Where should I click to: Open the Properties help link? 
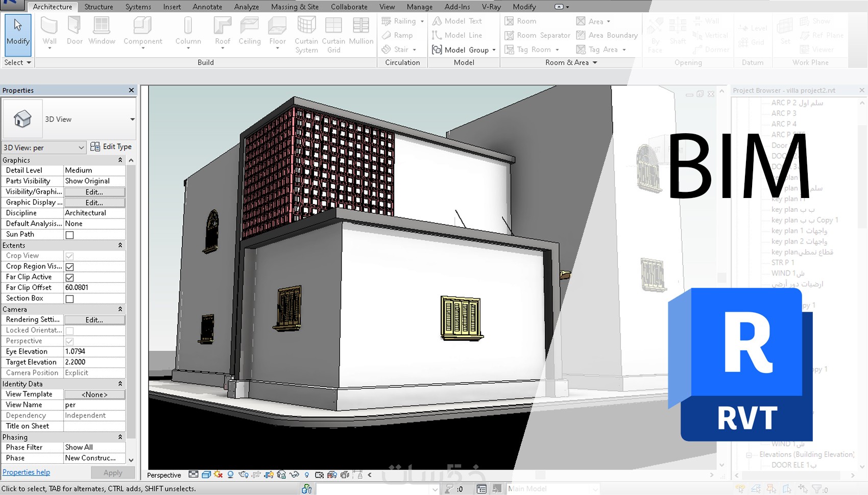[x=26, y=473]
